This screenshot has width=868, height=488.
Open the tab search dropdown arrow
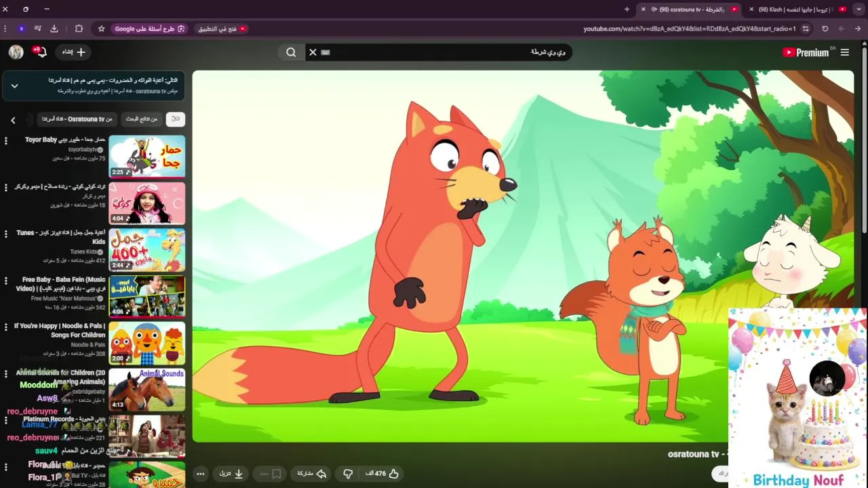coord(858,9)
